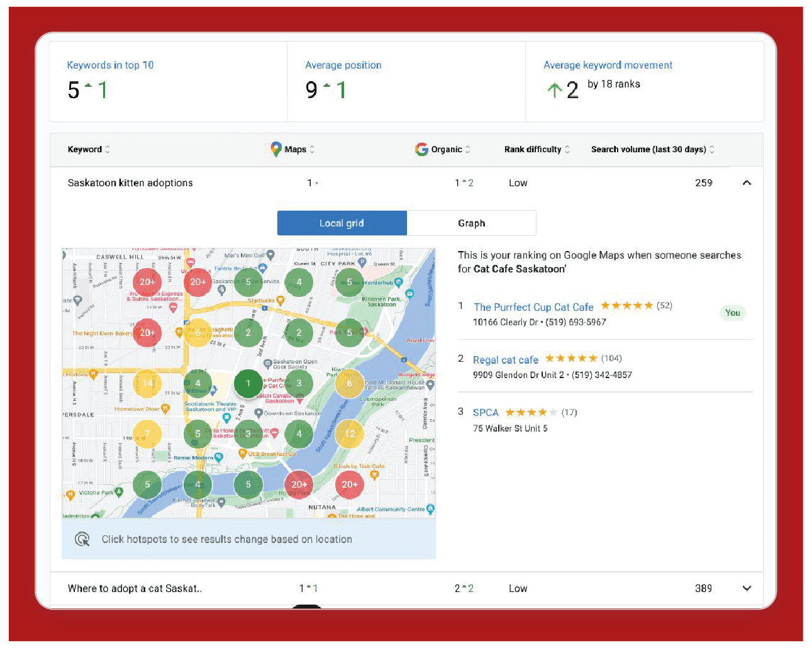This screenshot has height=648, width=812.
Task: Select the Local grid tab
Action: click(342, 223)
